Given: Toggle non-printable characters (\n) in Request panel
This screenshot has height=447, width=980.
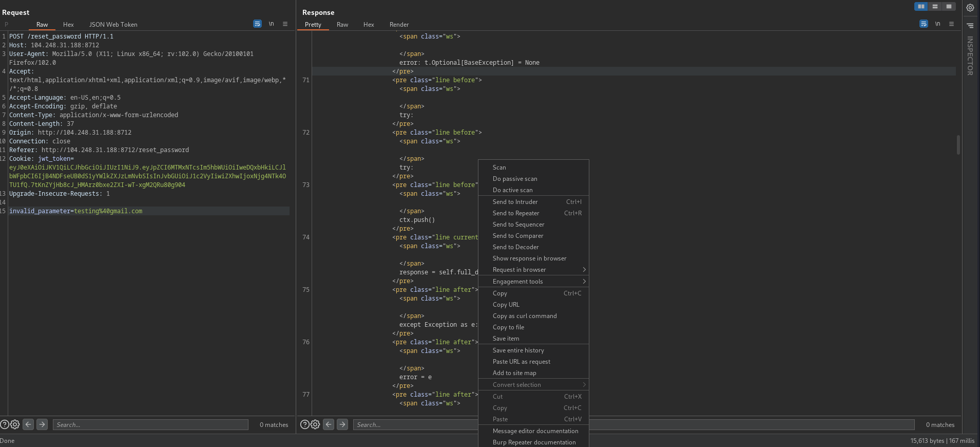Looking at the screenshot, I should tap(271, 24).
